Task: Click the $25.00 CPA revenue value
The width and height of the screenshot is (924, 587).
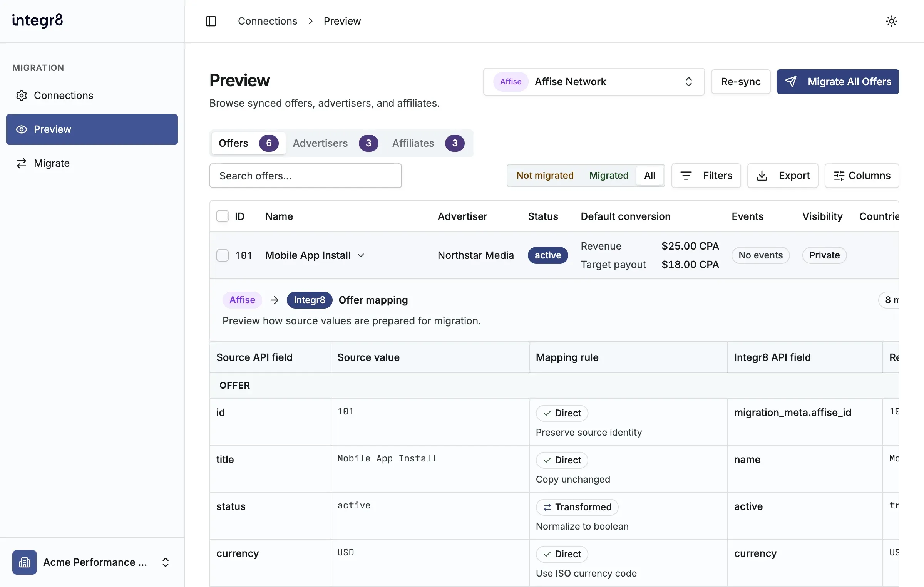Action: [x=690, y=246]
